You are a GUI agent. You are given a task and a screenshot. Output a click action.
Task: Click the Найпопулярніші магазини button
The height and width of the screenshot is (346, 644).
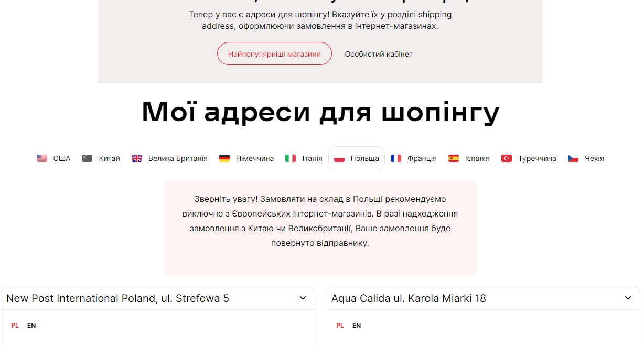click(274, 53)
